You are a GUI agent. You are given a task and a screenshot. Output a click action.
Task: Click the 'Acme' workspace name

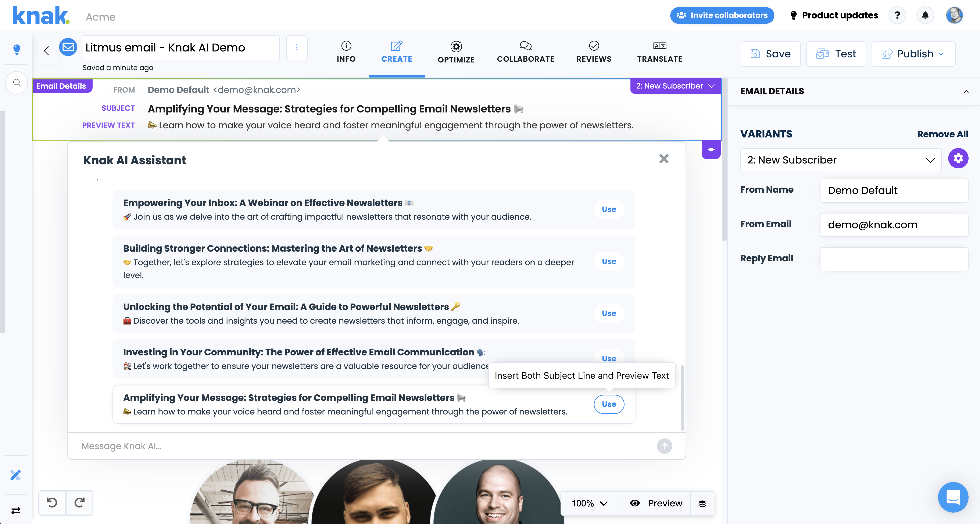(100, 17)
